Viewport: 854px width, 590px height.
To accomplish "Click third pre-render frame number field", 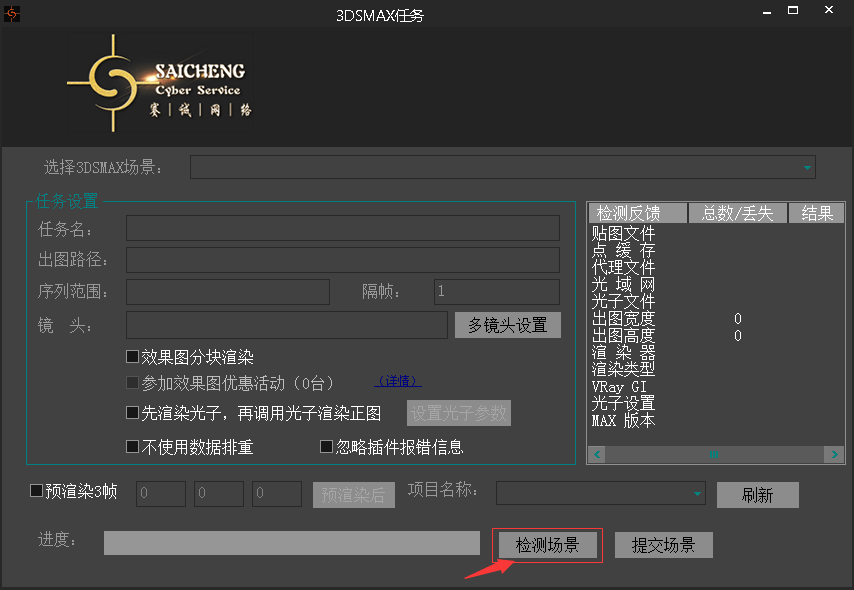I will (277, 494).
